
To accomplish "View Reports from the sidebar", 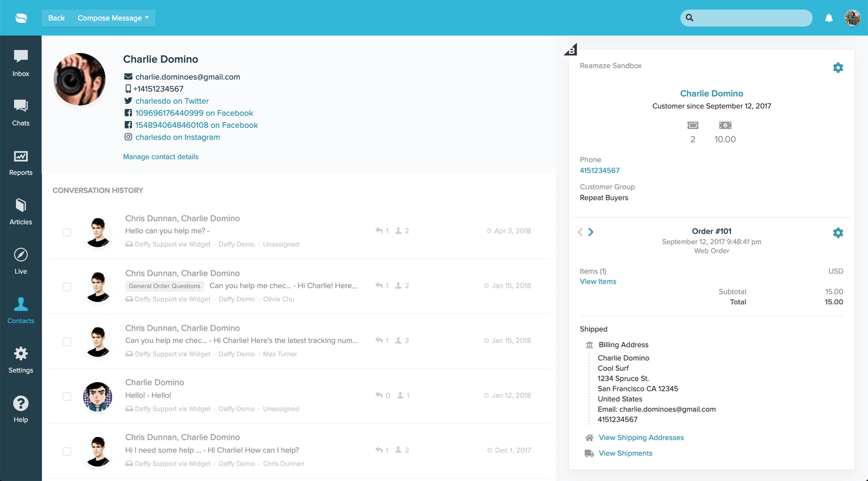I will (21, 161).
